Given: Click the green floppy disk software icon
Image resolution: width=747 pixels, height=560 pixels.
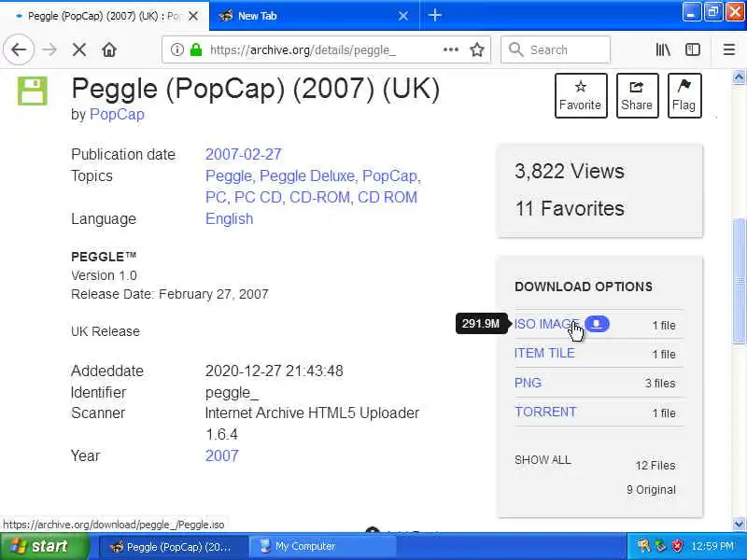Looking at the screenshot, I should pyautogui.click(x=33, y=91).
